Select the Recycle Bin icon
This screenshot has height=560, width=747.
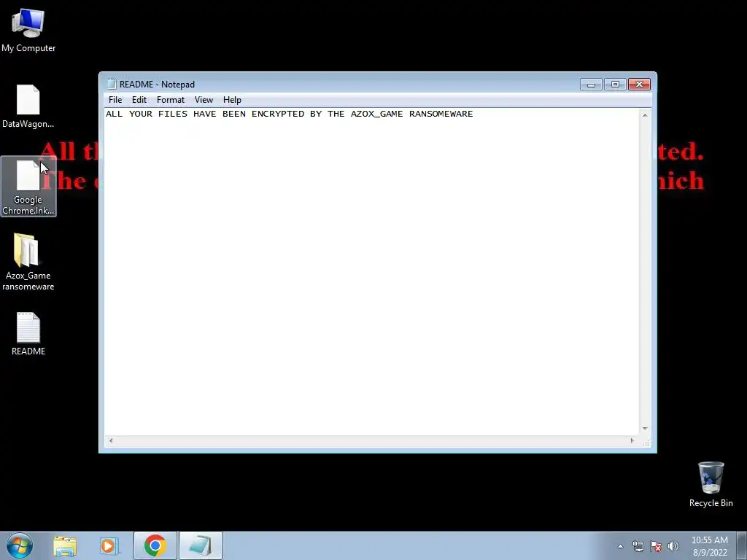click(x=711, y=484)
